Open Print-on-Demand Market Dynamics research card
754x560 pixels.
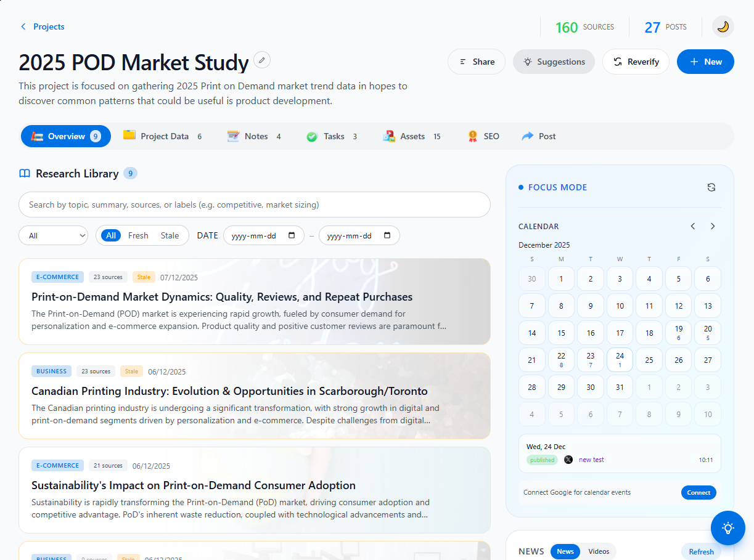pyautogui.click(x=255, y=301)
